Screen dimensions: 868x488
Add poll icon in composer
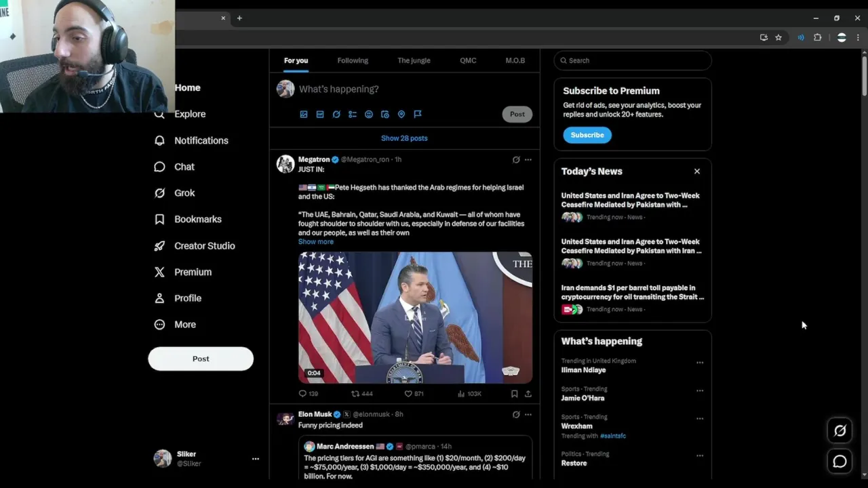point(353,115)
